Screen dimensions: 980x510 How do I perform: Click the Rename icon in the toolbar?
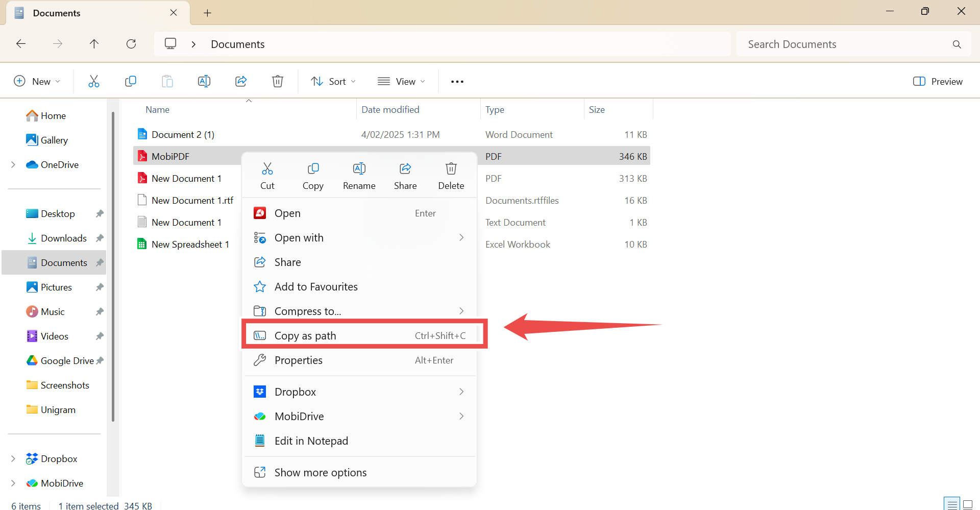[204, 81]
